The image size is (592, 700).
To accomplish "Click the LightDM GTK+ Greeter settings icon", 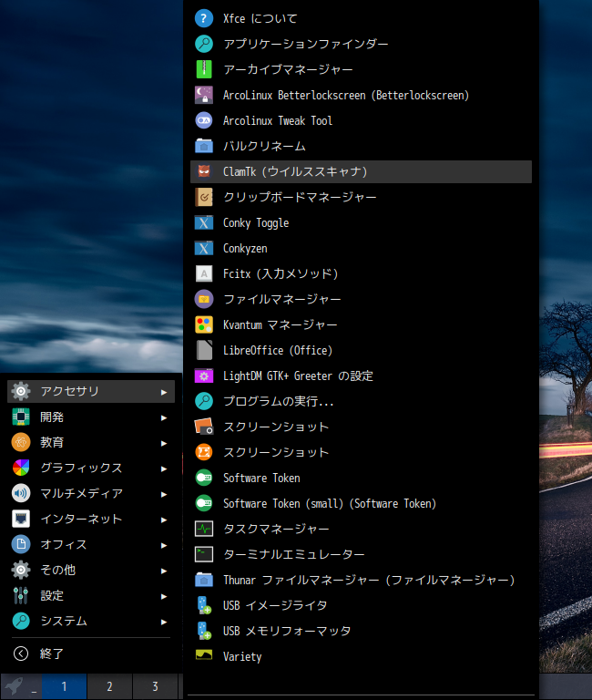I will coord(204,376).
